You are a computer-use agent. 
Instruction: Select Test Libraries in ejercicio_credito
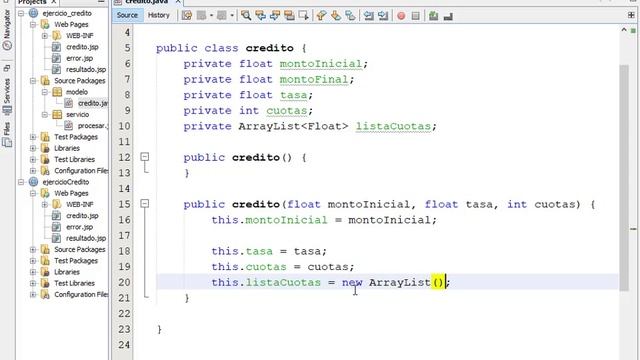coord(74,160)
